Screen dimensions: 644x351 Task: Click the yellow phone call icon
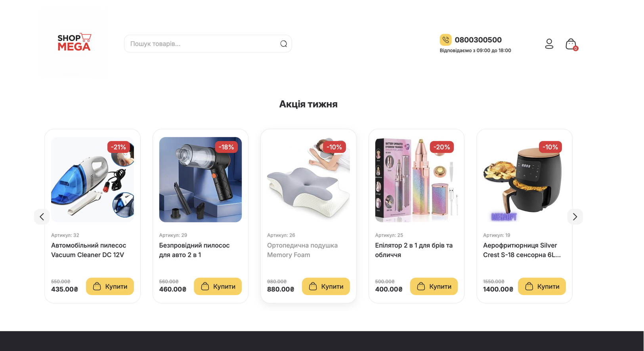coord(445,40)
